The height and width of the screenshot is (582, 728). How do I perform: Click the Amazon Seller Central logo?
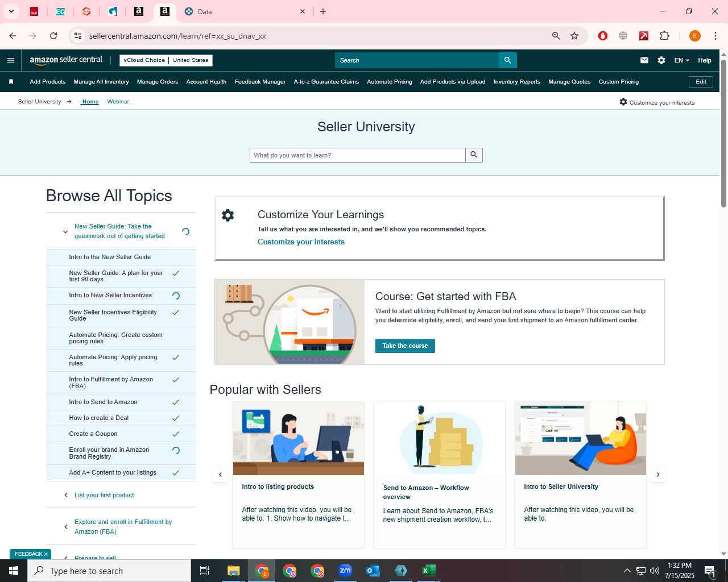(66, 60)
